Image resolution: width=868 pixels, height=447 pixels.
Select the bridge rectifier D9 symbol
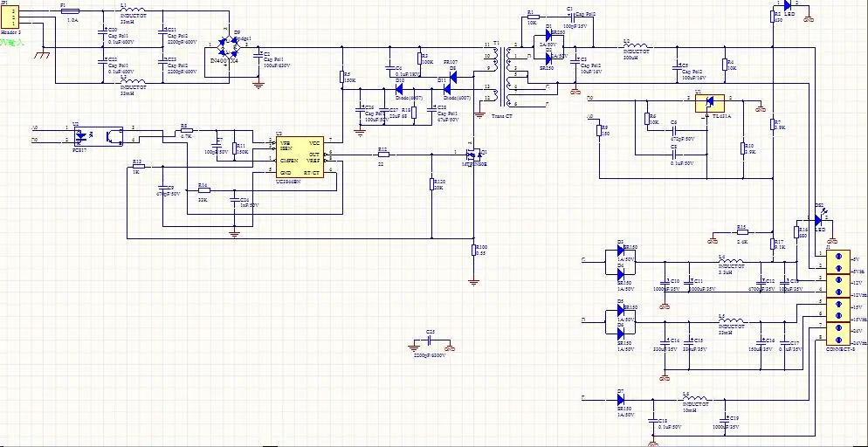228,47
